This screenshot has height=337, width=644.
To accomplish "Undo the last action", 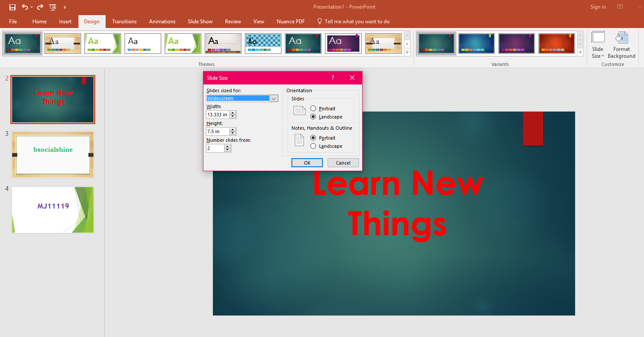I will coord(25,7).
